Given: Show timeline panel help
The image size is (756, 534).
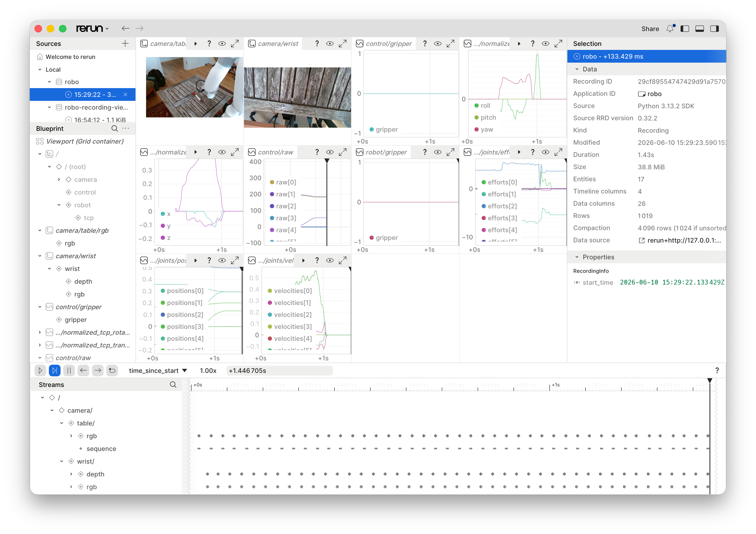Looking at the screenshot, I should pos(717,371).
